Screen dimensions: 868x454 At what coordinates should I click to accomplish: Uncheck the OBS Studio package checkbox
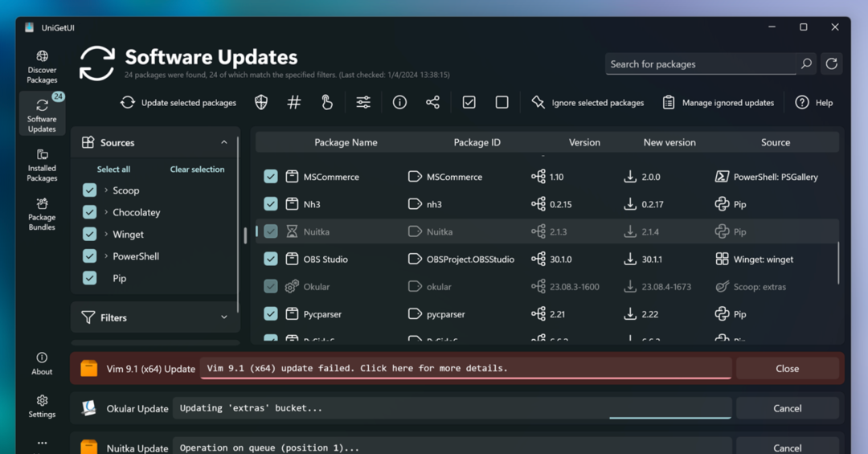[x=271, y=259]
